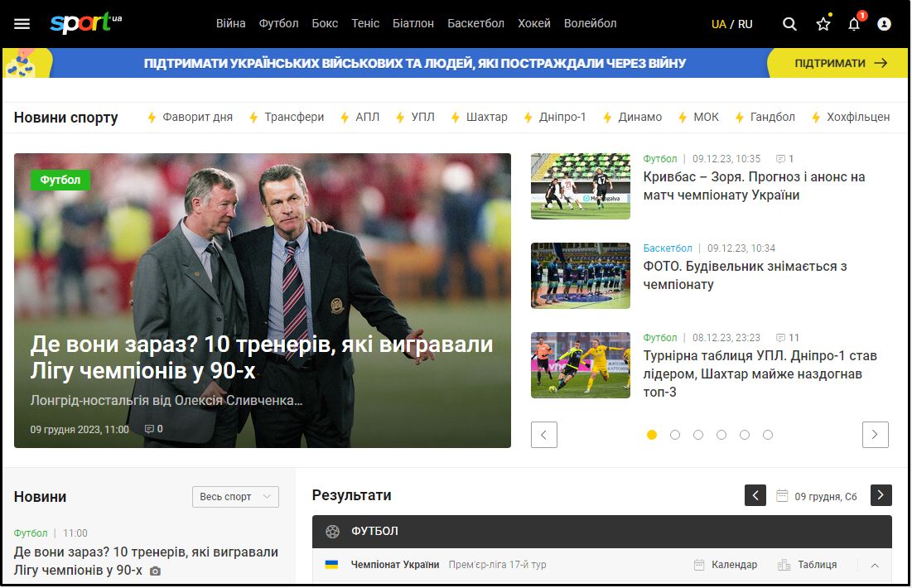Open Кривбас – Зоря forecast article
The image size is (912, 588).
coord(754,186)
